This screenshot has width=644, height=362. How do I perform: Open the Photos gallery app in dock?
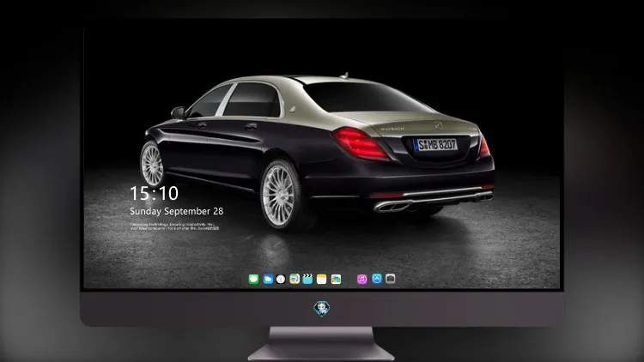point(336,279)
